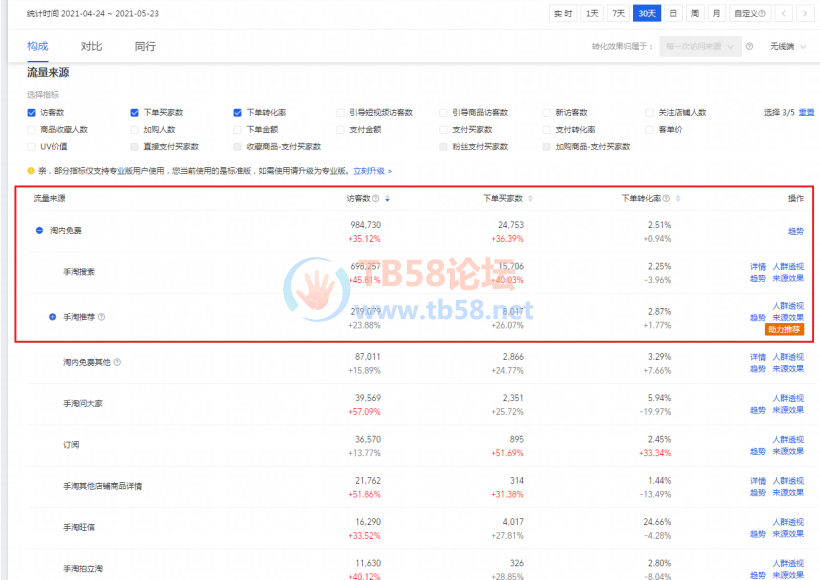
Task: Open 人群透视 for the 手淘拍立淘 row
Action: (788, 564)
